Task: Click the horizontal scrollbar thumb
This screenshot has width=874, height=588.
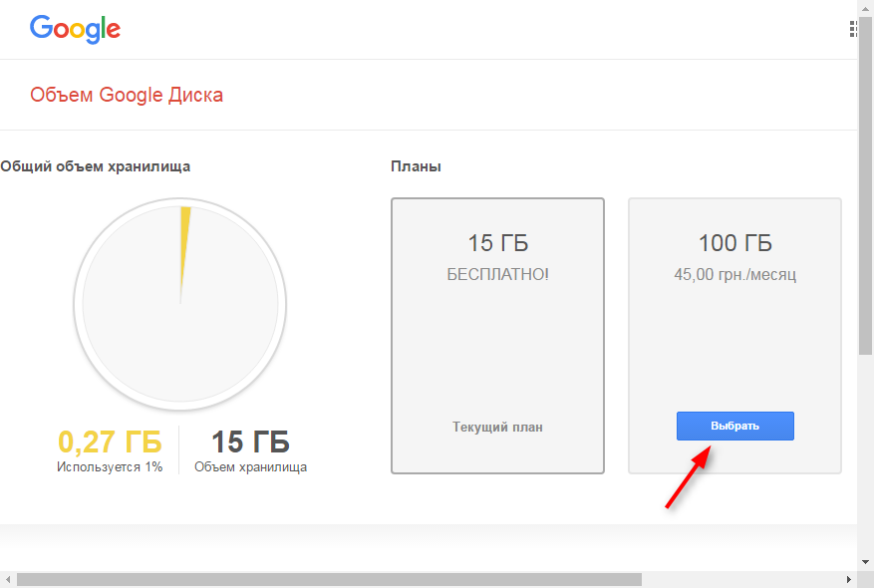Action: pos(329,579)
